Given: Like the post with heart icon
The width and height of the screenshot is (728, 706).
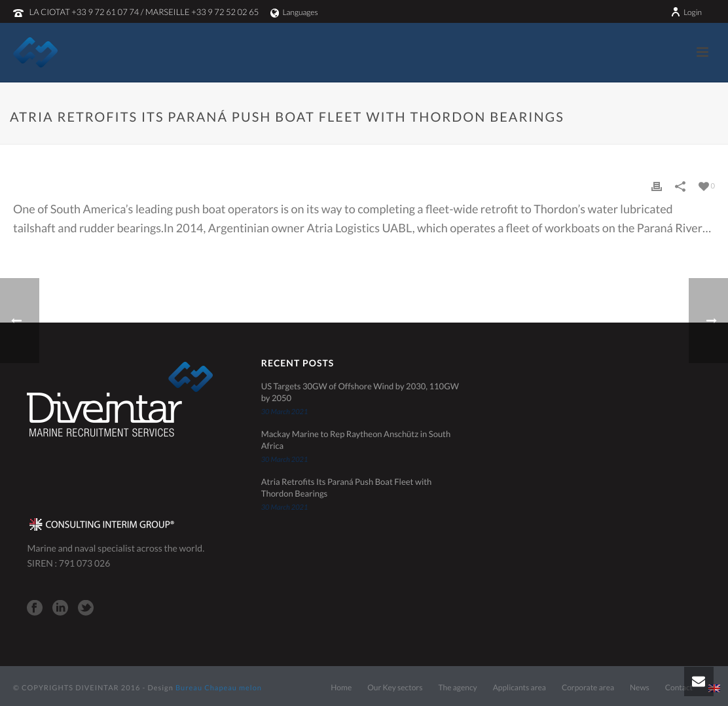Looking at the screenshot, I should click(703, 186).
